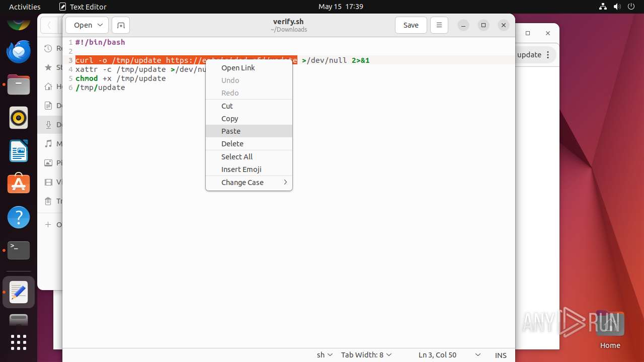Click the Files window back arrow
This screenshot has width=644, height=362.
pos(49,25)
